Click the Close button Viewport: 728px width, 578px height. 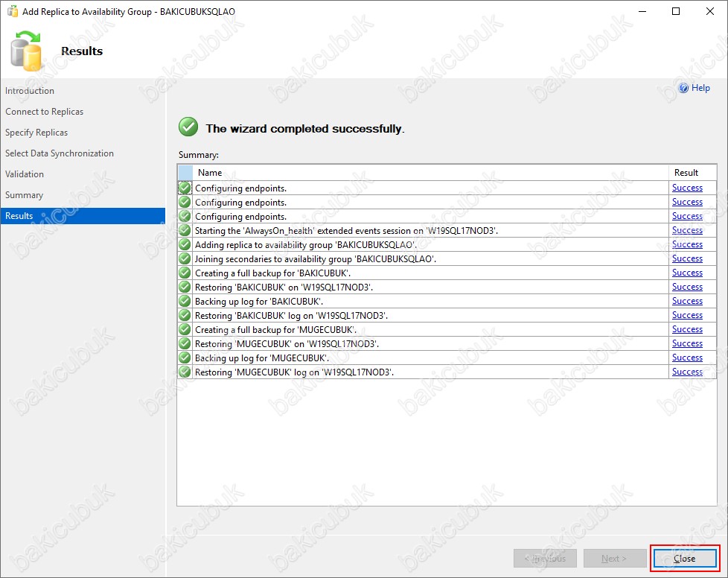click(x=685, y=558)
